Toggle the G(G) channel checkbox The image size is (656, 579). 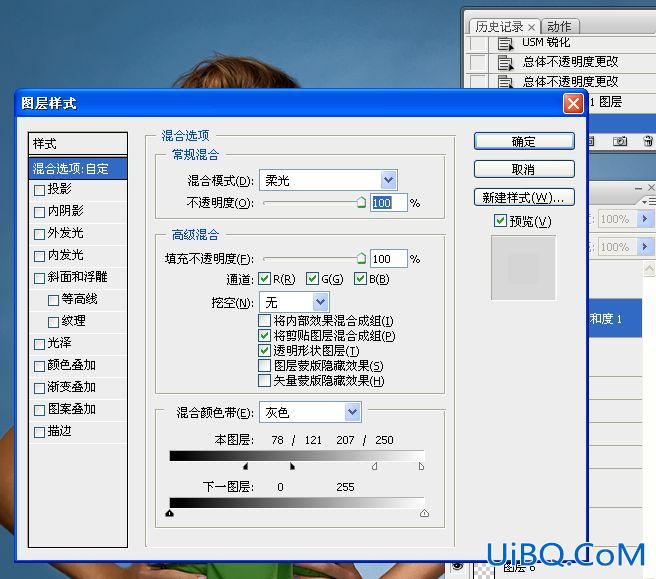coord(312,278)
